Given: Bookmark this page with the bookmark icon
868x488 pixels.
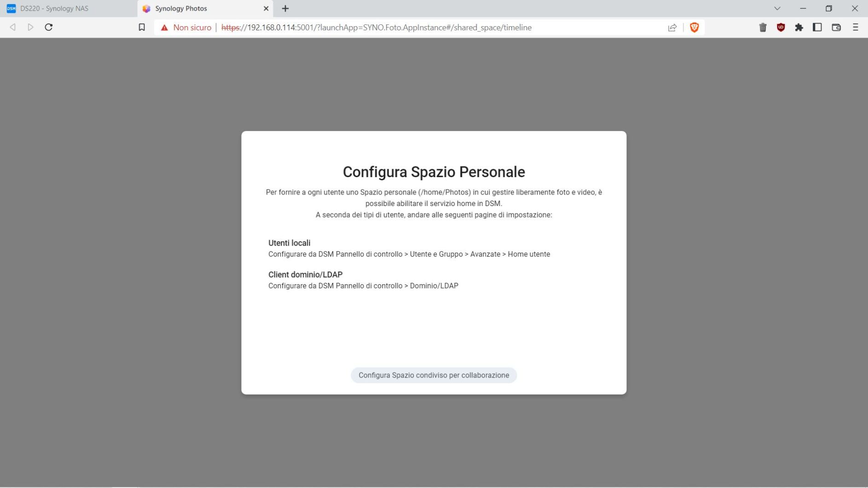Looking at the screenshot, I should [142, 28].
